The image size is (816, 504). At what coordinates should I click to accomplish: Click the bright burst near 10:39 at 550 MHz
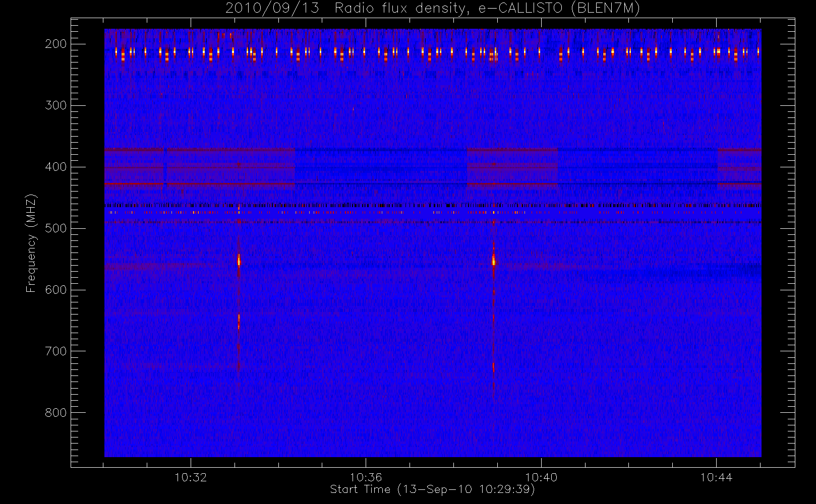tap(494, 261)
